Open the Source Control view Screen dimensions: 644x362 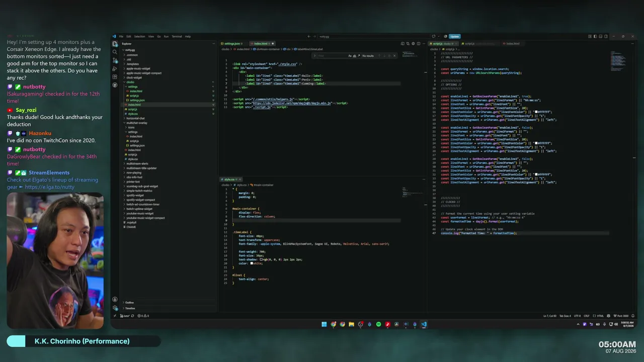[x=115, y=60]
